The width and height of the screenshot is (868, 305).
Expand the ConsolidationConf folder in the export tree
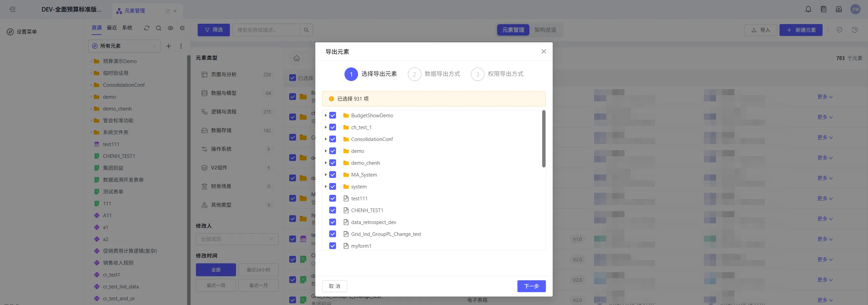(x=325, y=139)
